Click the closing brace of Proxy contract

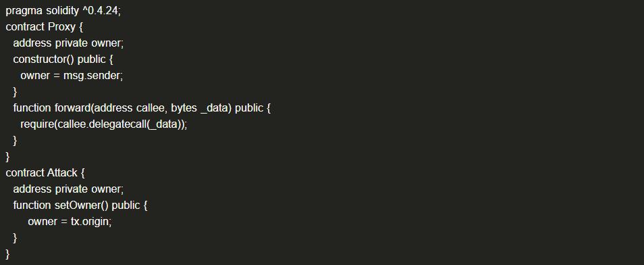click(7, 157)
